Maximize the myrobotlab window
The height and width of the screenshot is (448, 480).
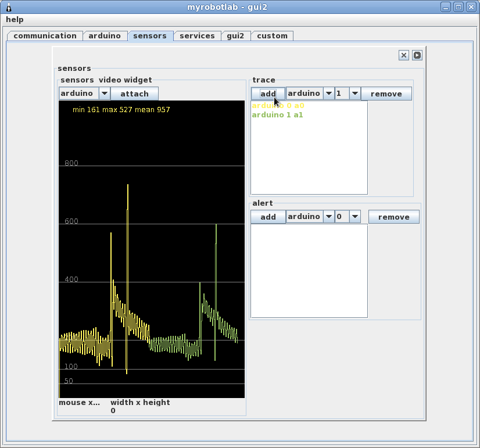458,7
